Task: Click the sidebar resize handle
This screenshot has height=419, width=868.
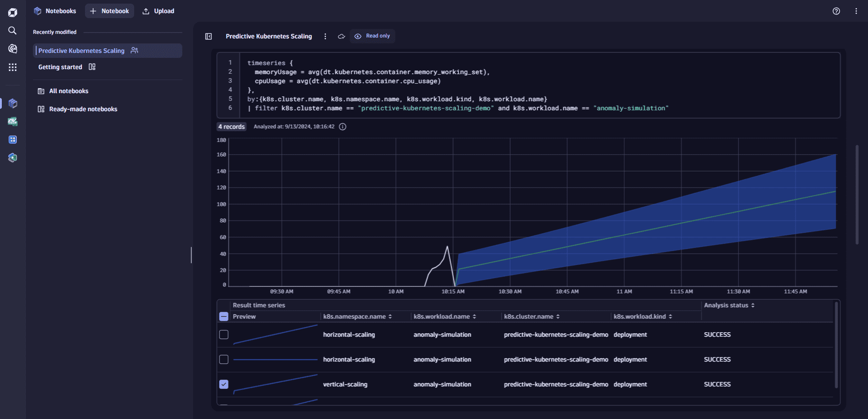Action: [x=191, y=255]
